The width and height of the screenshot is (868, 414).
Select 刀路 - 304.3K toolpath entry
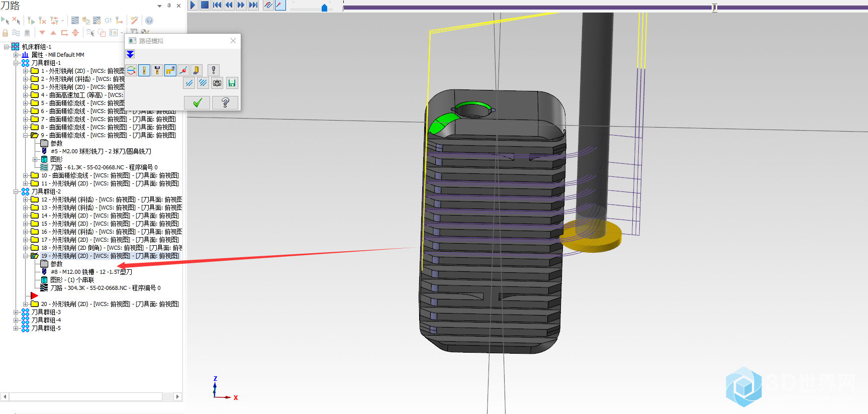[106, 288]
